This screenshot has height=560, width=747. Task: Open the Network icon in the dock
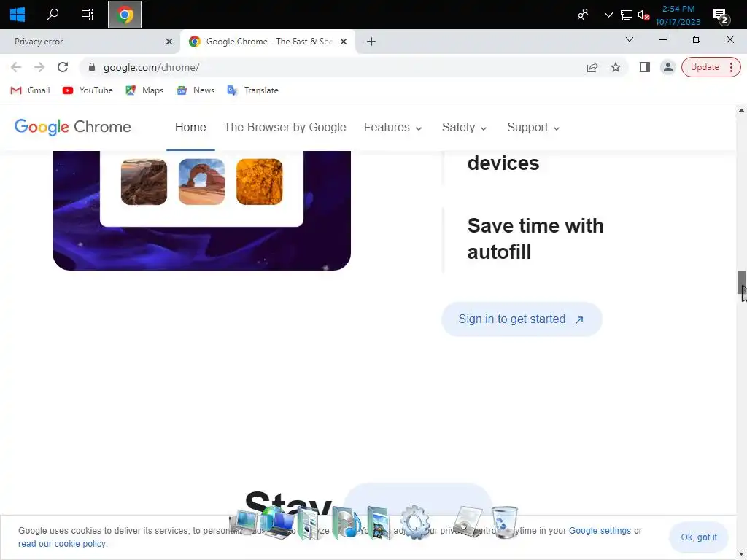[x=277, y=522]
